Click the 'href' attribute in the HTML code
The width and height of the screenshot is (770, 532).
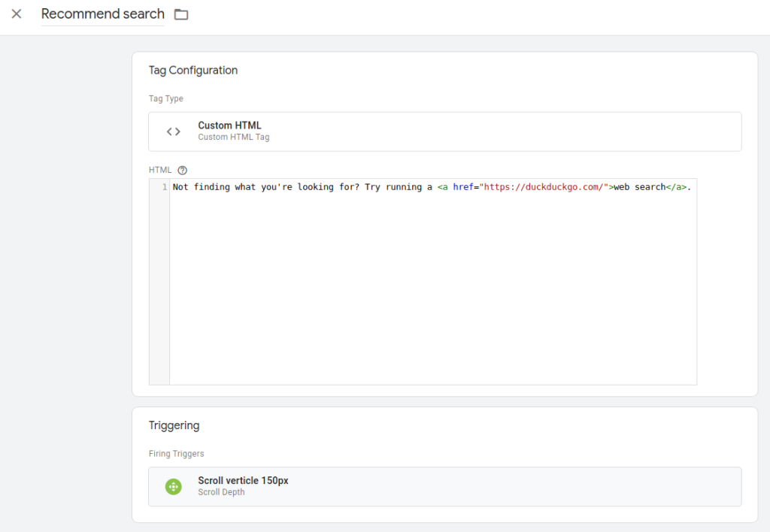coord(463,187)
